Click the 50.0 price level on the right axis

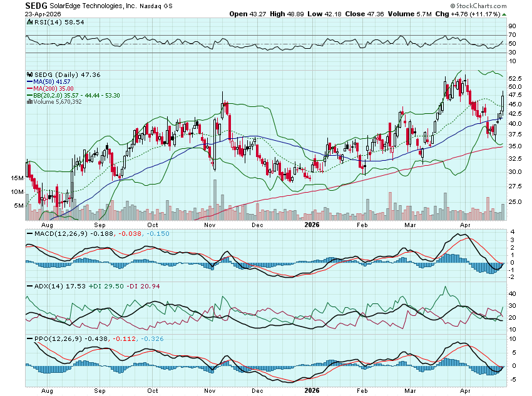coord(514,86)
